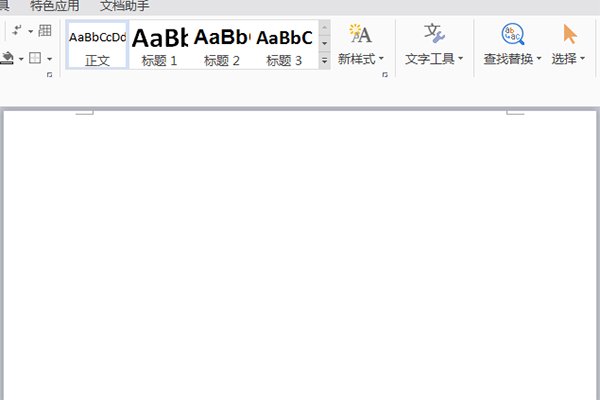Click the borders grid icon
This screenshot has width=600, height=400.
pos(35,59)
